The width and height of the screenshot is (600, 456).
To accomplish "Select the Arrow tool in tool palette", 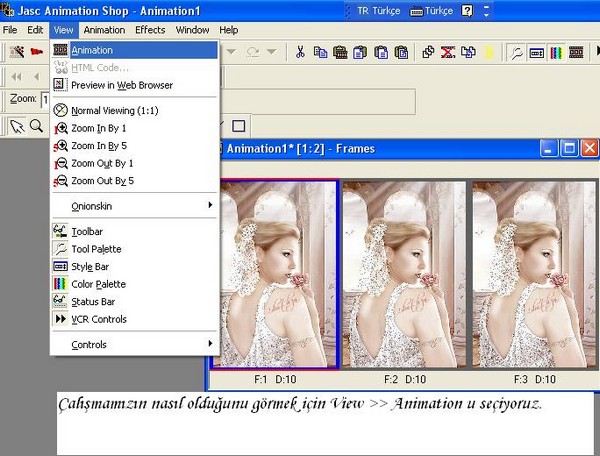I will pyautogui.click(x=16, y=126).
